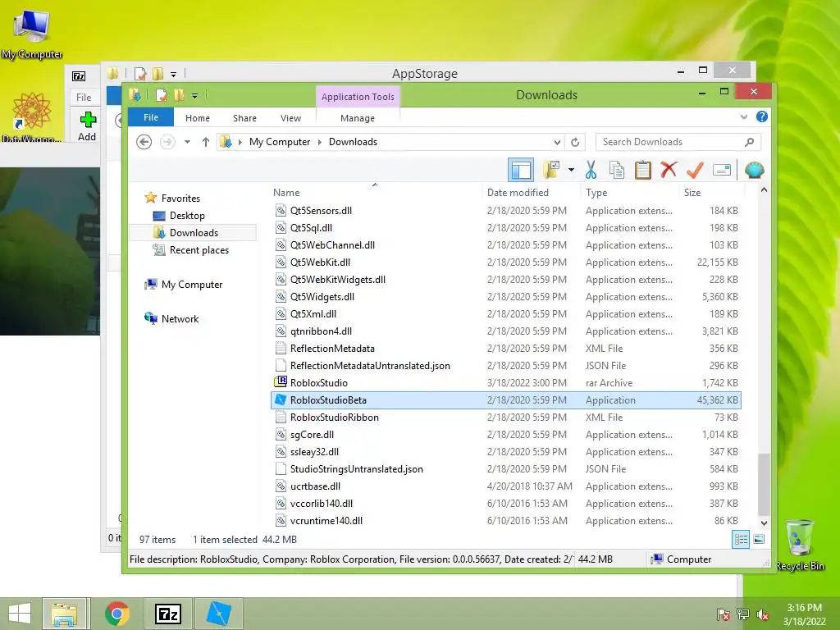
Task: Open 7-Zip from the taskbar
Action: (x=167, y=614)
